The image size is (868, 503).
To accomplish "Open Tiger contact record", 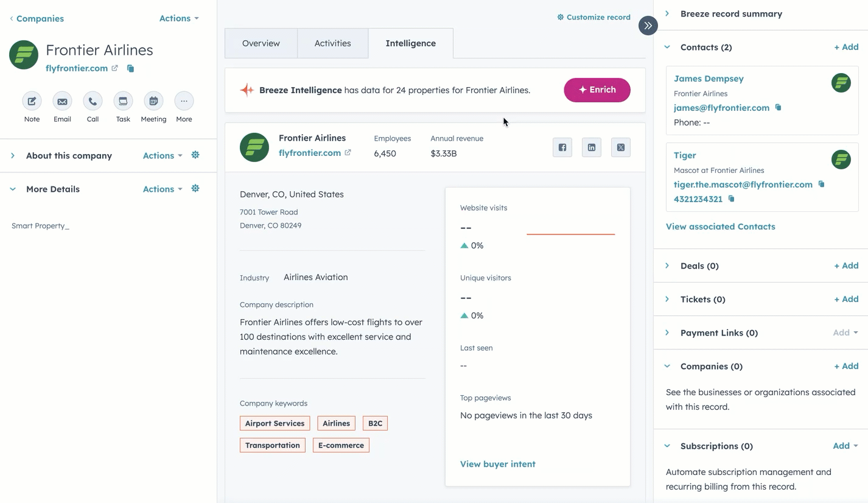I will coord(685,155).
